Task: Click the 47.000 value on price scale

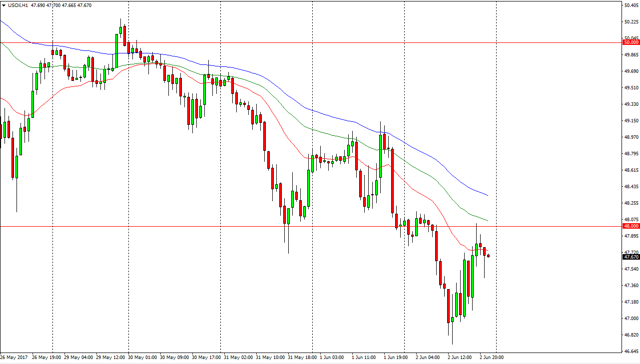Action: (x=631, y=318)
